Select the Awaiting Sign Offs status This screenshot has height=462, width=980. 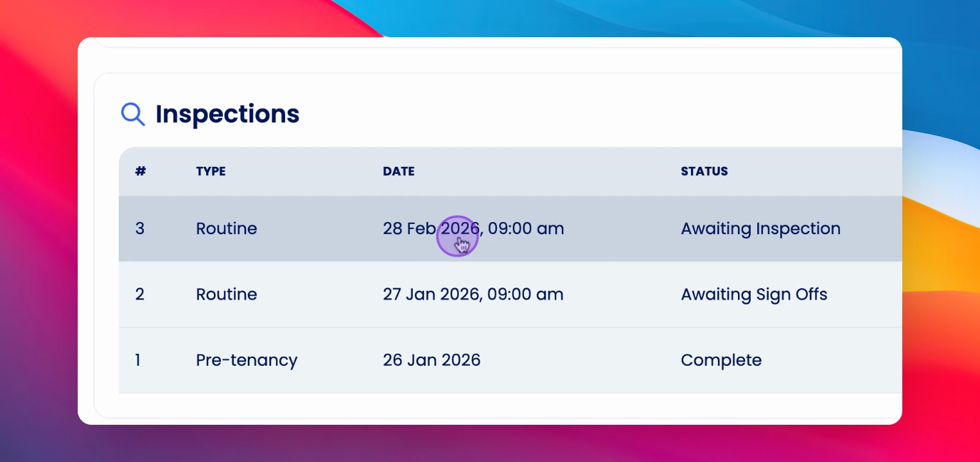[x=754, y=295]
